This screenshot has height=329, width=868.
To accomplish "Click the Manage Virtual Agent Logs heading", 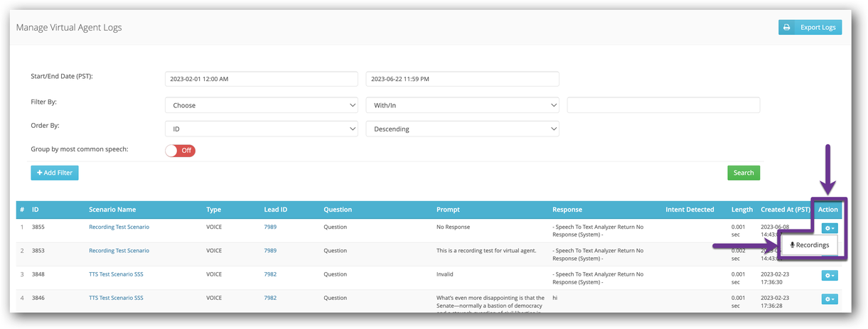I will click(69, 28).
